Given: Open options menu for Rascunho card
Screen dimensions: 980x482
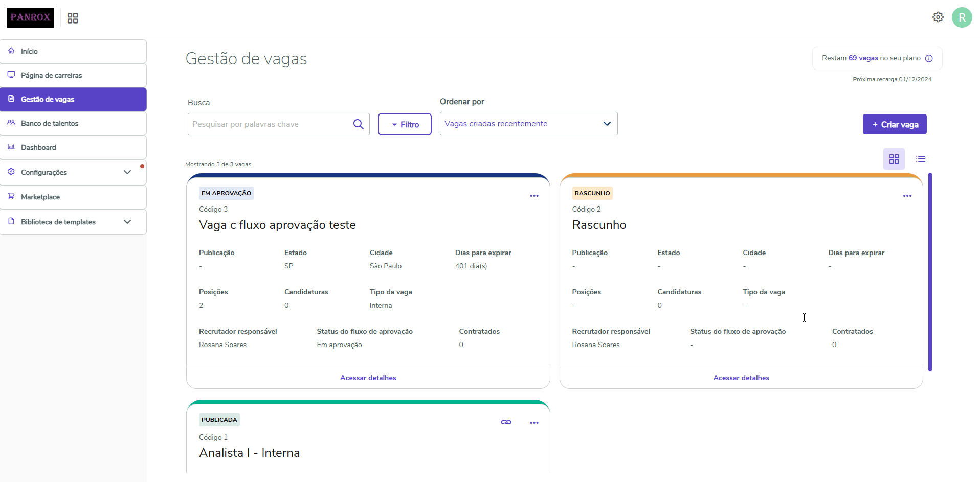Looking at the screenshot, I should click(x=907, y=196).
